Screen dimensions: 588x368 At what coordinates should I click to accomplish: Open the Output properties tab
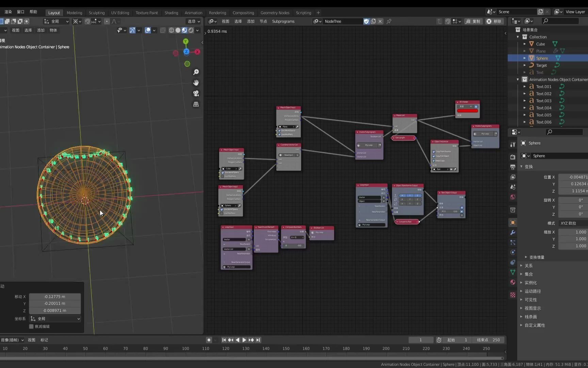513,167
